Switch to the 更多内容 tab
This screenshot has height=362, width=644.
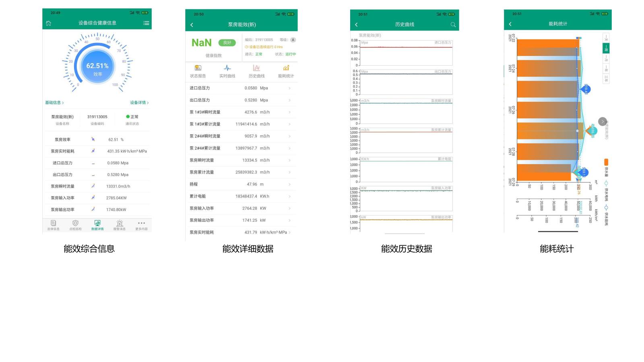click(142, 224)
